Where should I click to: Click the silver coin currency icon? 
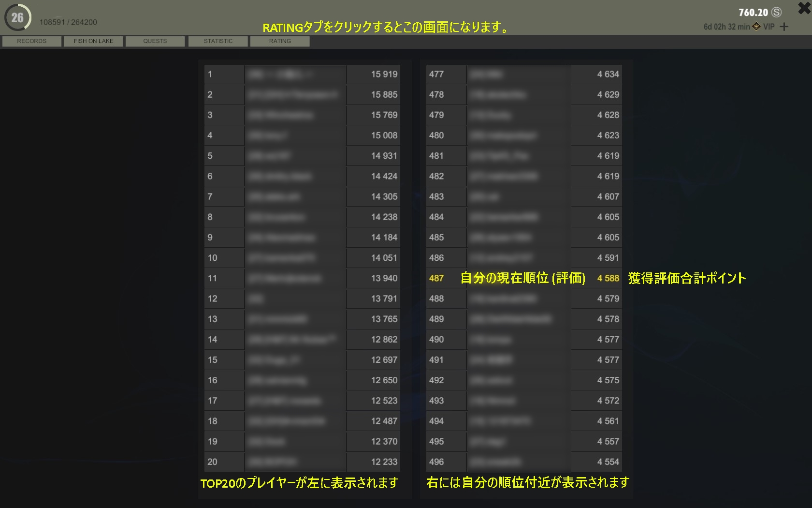tap(777, 13)
